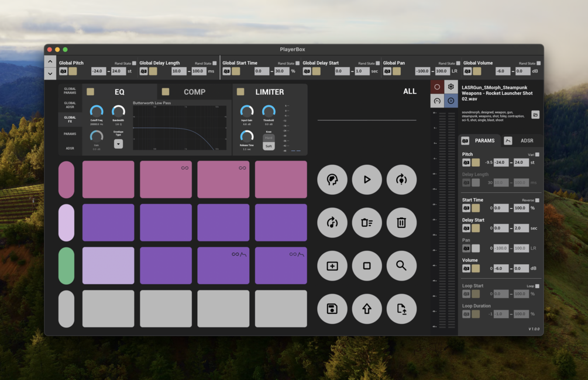This screenshot has width=588, height=380.
Task: Toggle Global Delay Length Rand State checkbox
Action: [x=215, y=63]
